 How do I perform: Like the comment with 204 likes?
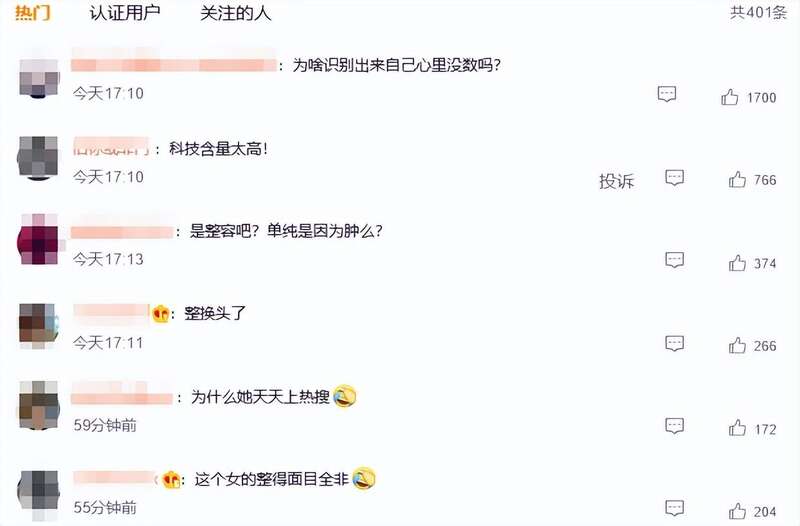[737, 511]
